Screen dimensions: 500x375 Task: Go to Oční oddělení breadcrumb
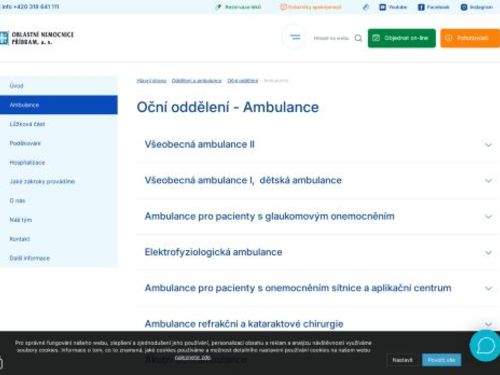[243, 81]
